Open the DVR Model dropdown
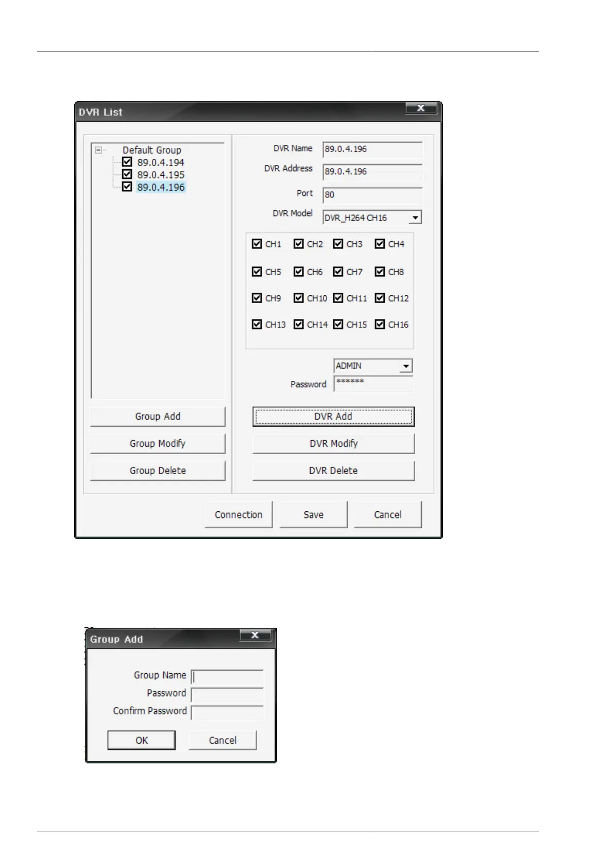This screenshot has height=868, width=613. point(415,218)
